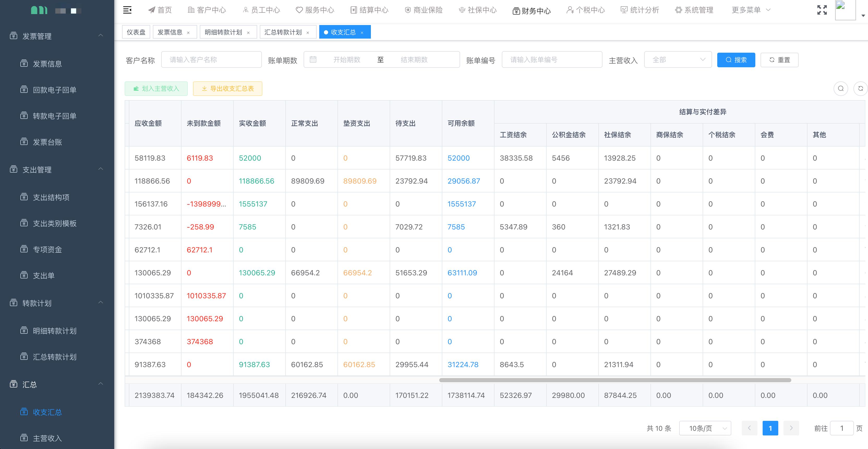Click the table search magnifier icon
This screenshot has height=449, width=868.
(841, 89)
